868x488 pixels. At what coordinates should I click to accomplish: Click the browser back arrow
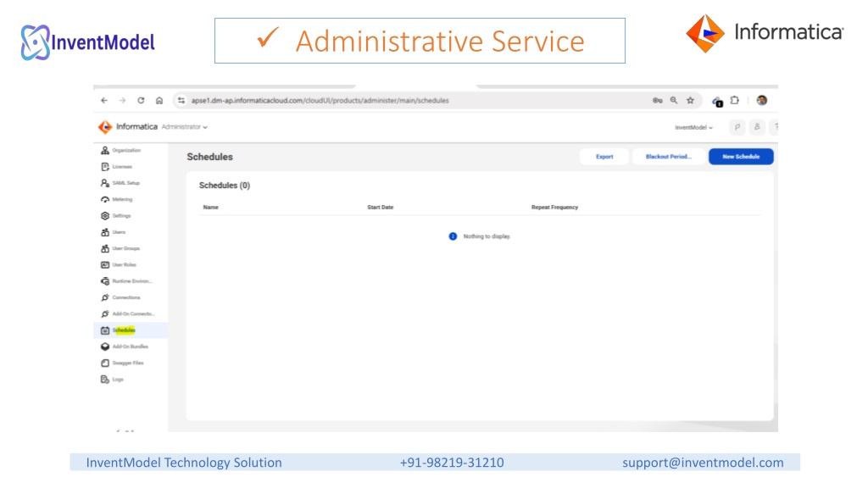pos(104,101)
